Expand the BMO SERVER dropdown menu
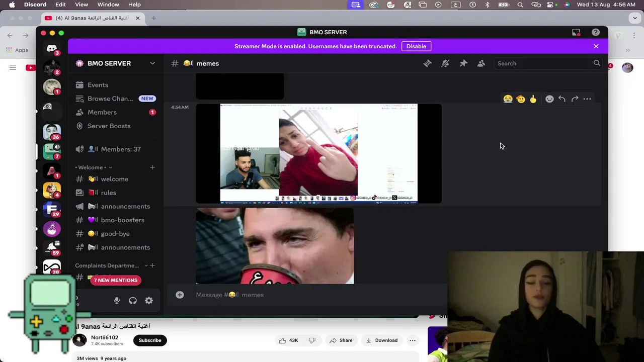The height and width of the screenshot is (362, 644). pyautogui.click(x=152, y=63)
